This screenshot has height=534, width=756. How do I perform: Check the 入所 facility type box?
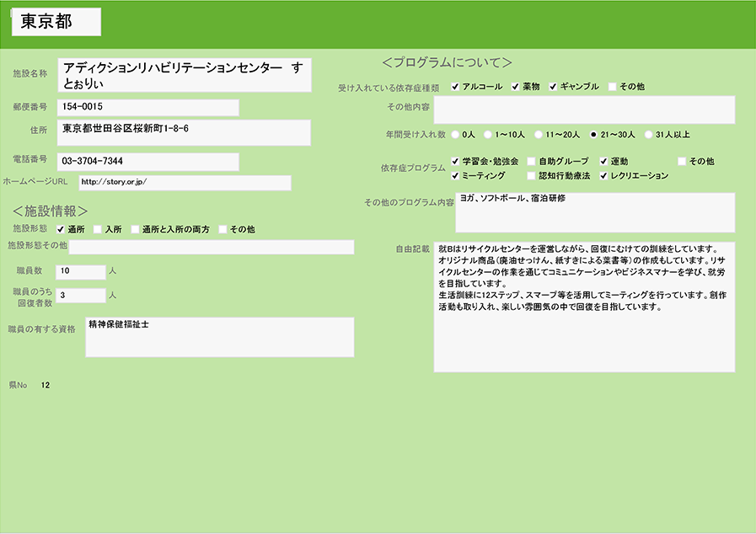click(98, 229)
